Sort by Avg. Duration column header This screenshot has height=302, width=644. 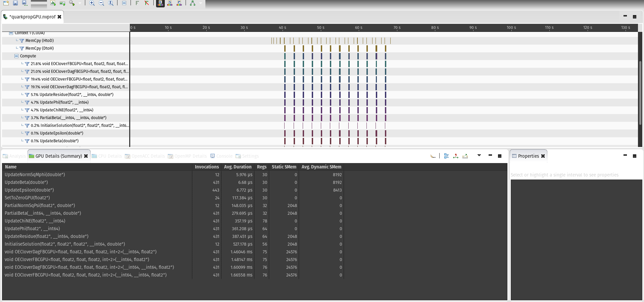238,167
